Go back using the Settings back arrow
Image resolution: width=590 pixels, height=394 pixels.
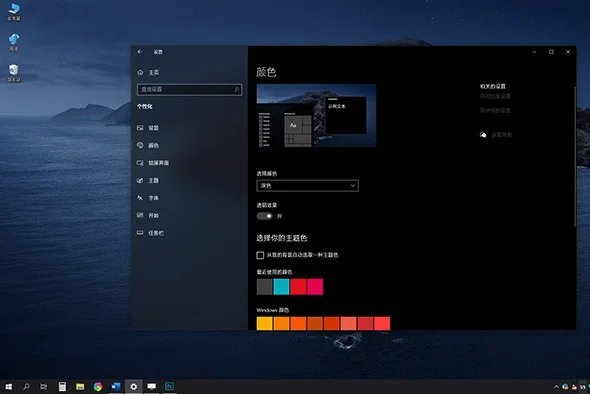tap(140, 52)
